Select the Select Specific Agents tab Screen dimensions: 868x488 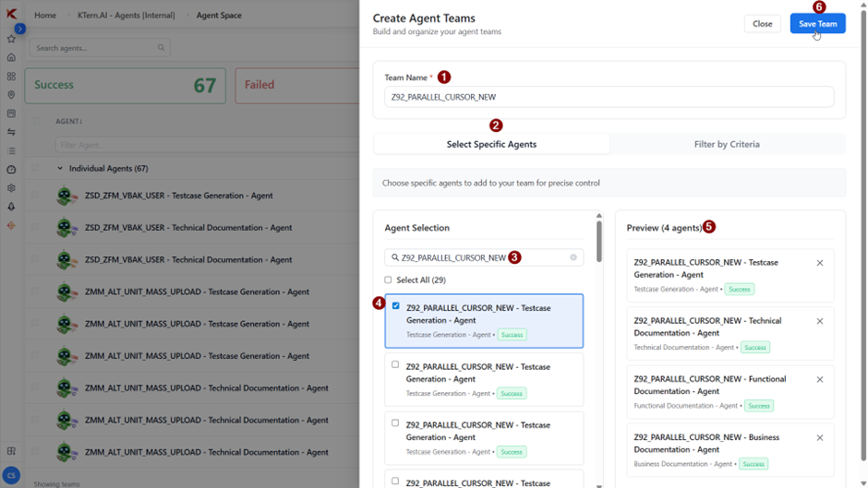coord(491,144)
